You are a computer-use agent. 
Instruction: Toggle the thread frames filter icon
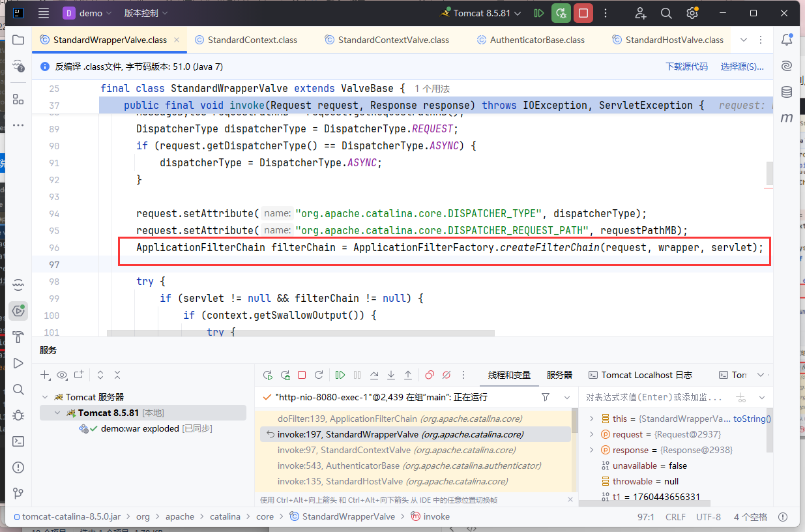coord(546,397)
